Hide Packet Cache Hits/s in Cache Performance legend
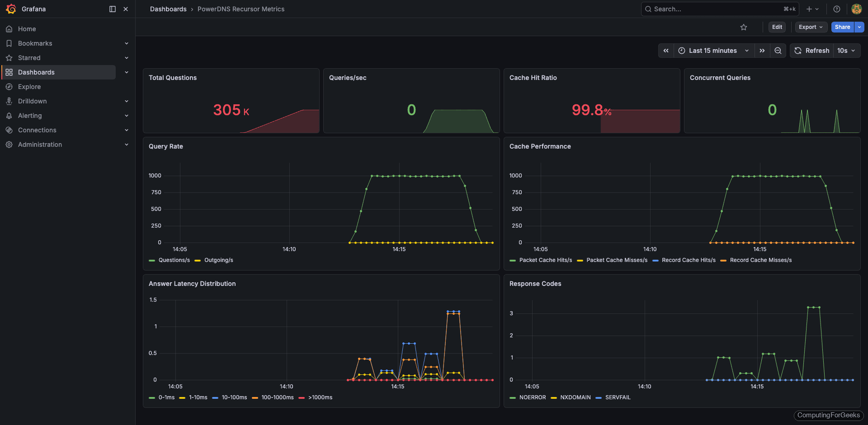Image resolution: width=868 pixels, height=425 pixels. [545, 260]
